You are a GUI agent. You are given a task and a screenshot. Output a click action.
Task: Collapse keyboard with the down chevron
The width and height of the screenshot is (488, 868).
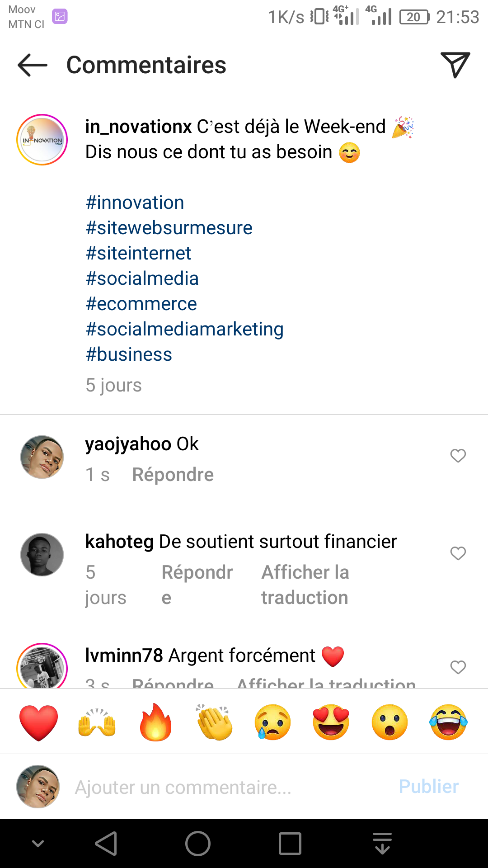[38, 844]
